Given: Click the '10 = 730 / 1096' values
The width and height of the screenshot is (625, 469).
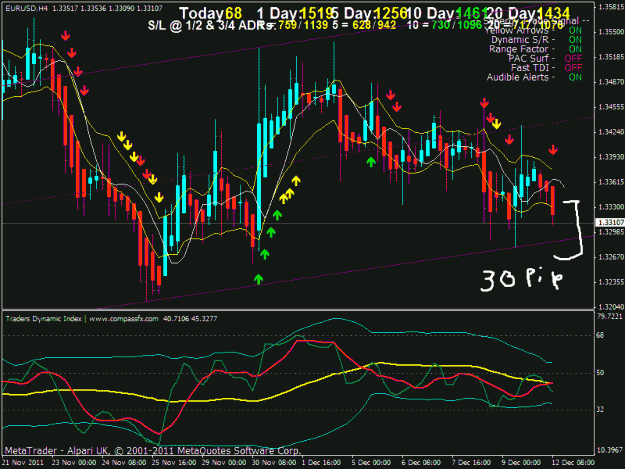Looking at the screenshot, I should (x=445, y=26).
